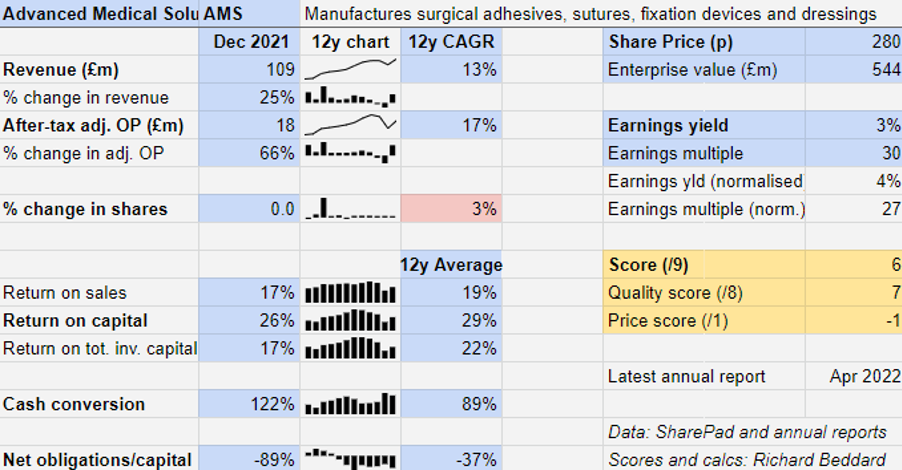The image size is (902, 470).
Task: Select the 'After-tax adj. OP (£m)' label
Action: pos(93,125)
